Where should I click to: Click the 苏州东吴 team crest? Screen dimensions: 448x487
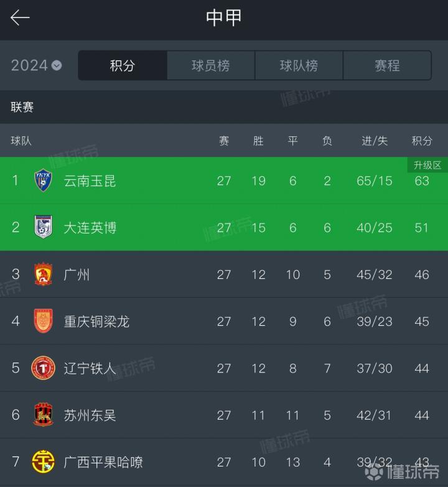[43, 415]
